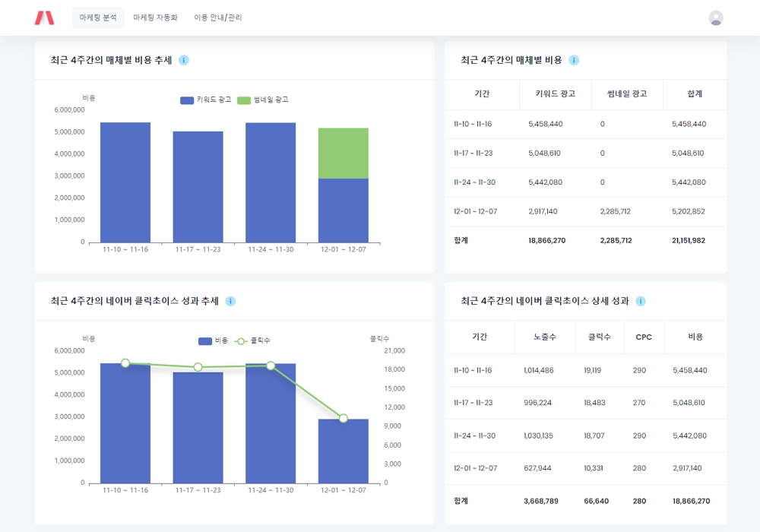The height and width of the screenshot is (532, 760).
Task: Click the red logo in header
Action: (x=44, y=17)
